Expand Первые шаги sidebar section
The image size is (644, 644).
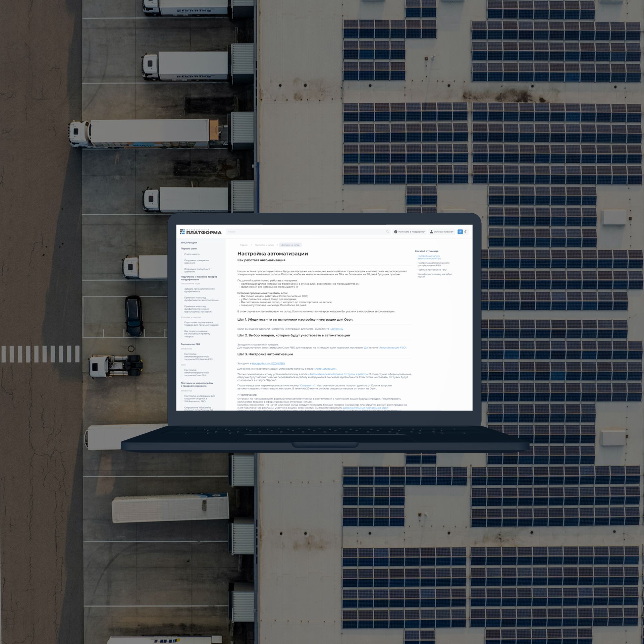tap(189, 249)
